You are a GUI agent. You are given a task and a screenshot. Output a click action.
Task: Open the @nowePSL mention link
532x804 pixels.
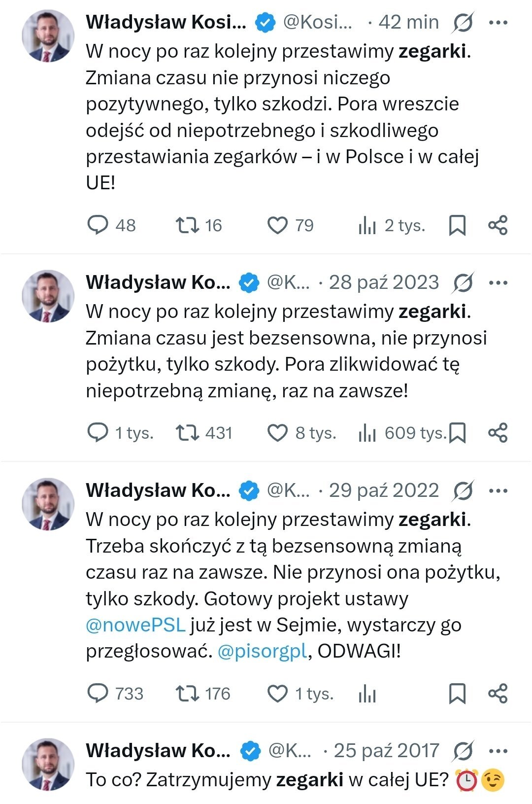[135, 625]
